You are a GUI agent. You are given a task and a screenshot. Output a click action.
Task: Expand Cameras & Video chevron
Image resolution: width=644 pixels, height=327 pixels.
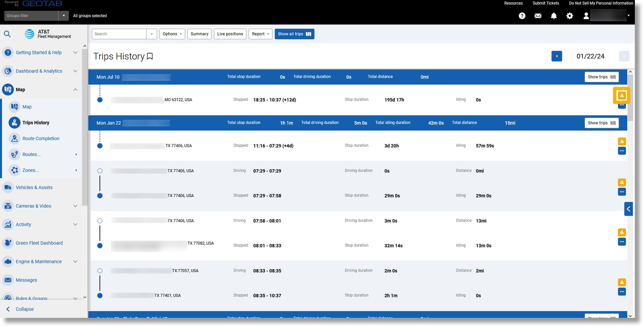point(75,206)
